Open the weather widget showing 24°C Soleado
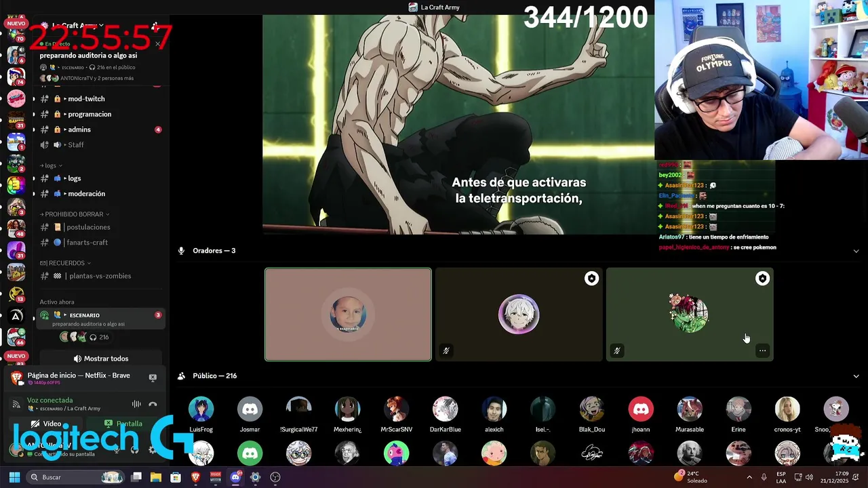Viewport: 868px width, 488px height. [x=690, y=477]
